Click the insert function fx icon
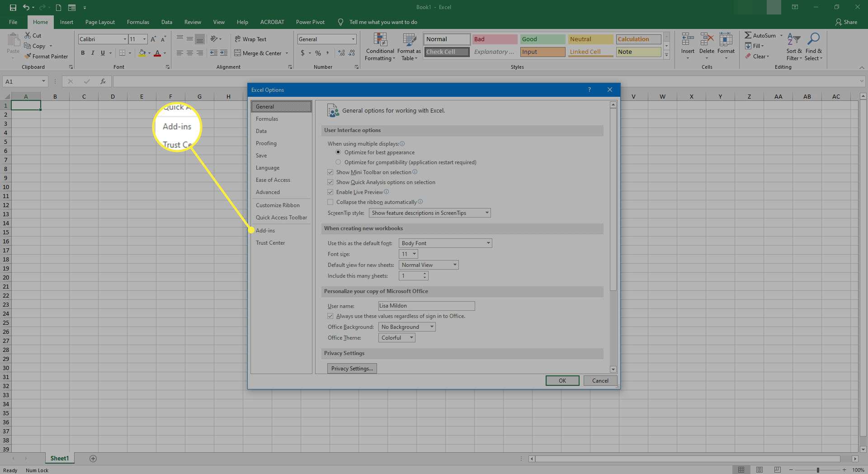 pos(103,81)
